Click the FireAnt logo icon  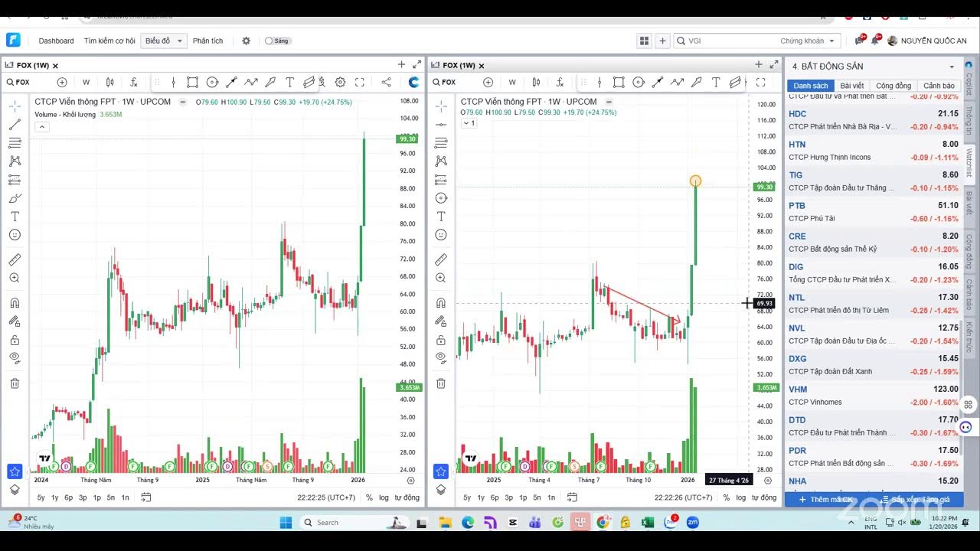13,41
